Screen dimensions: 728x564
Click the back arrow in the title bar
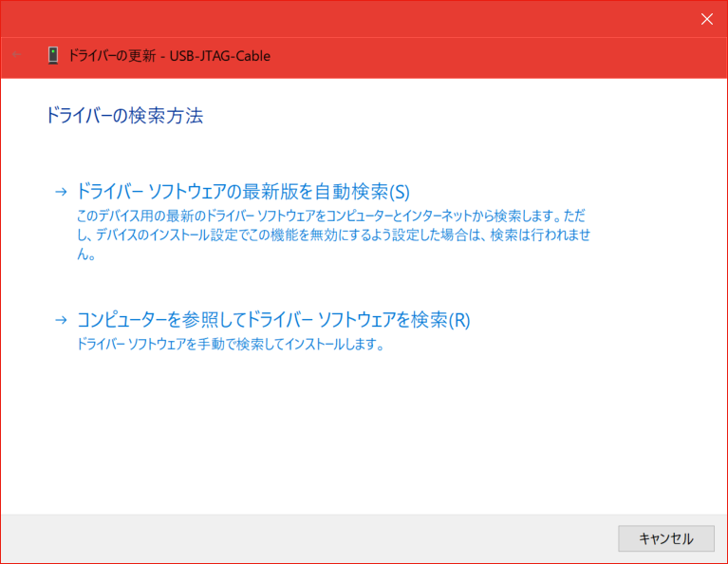pos(17,55)
